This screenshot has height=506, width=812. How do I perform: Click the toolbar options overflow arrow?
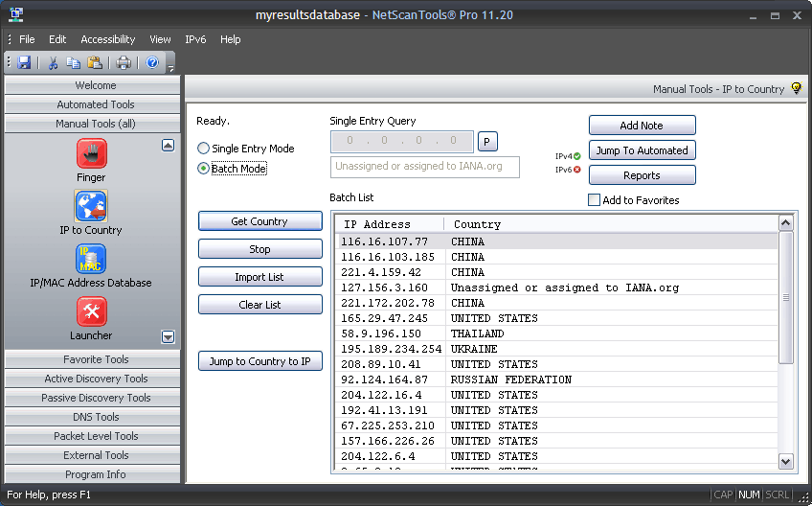[x=170, y=67]
